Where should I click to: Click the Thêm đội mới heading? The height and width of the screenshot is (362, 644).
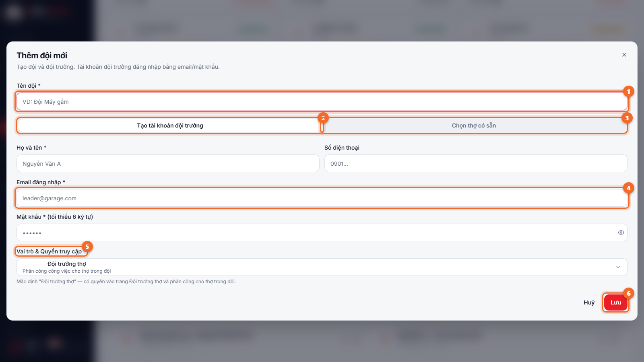point(42,56)
